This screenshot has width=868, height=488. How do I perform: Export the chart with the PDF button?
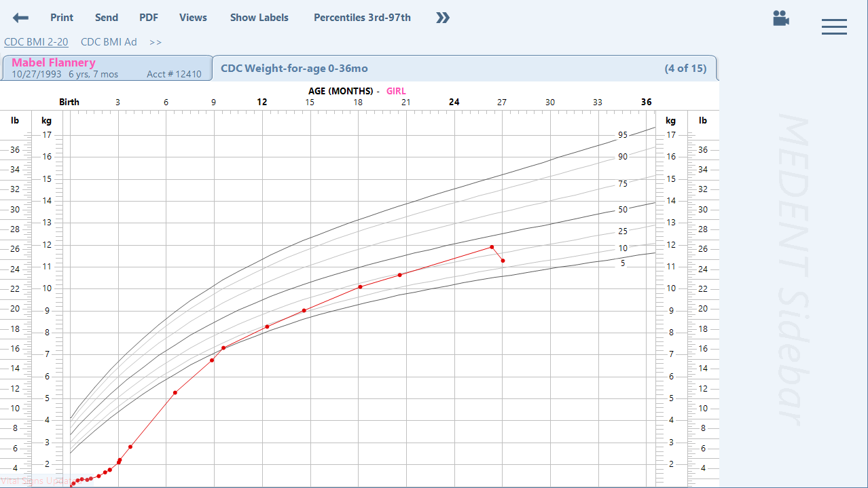click(x=149, y=18)
